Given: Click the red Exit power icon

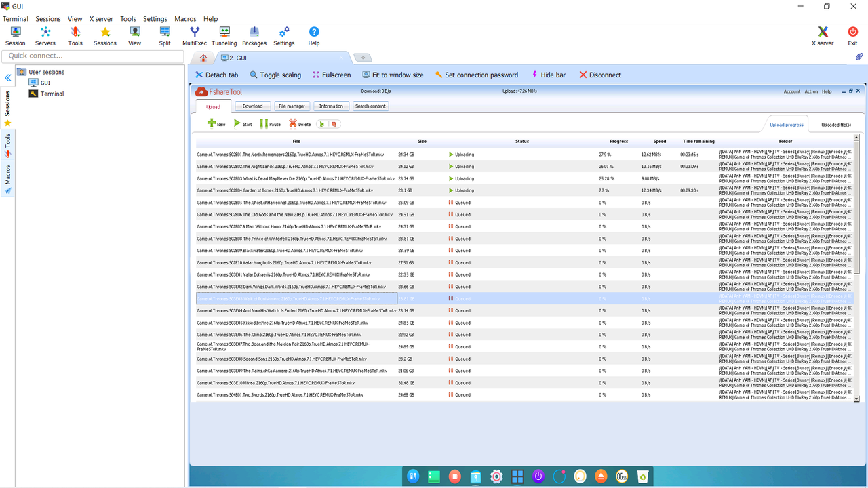Looking at the screenshot, I should (852, 37).
